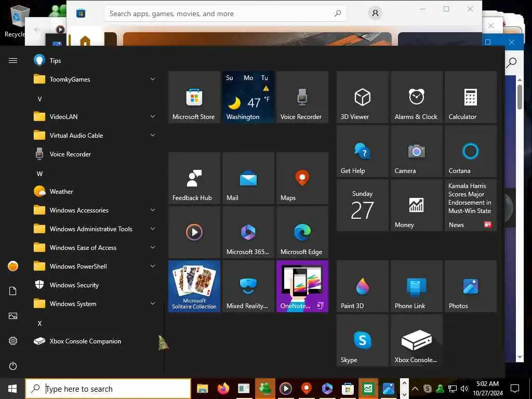
Task: Open the Cortana tile
Action: (x=471, y=151)
